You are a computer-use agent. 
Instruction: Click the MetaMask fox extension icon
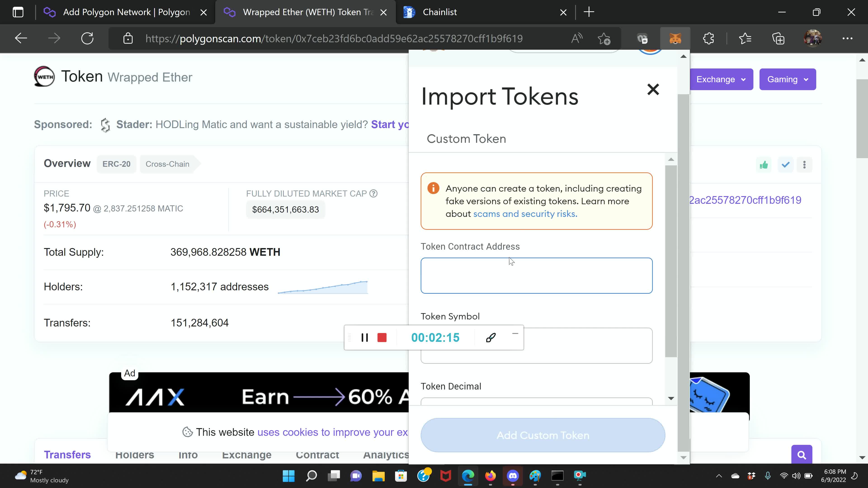pos(675,38)
